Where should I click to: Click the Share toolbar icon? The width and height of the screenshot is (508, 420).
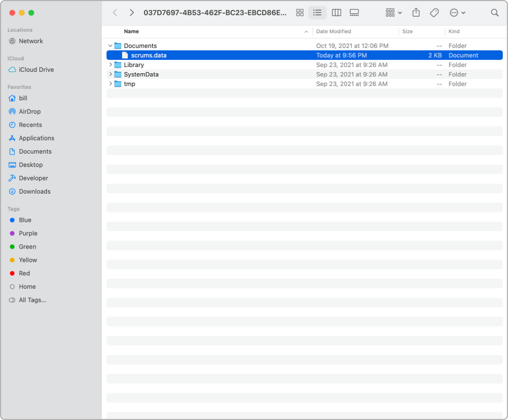tap(416, 13)
